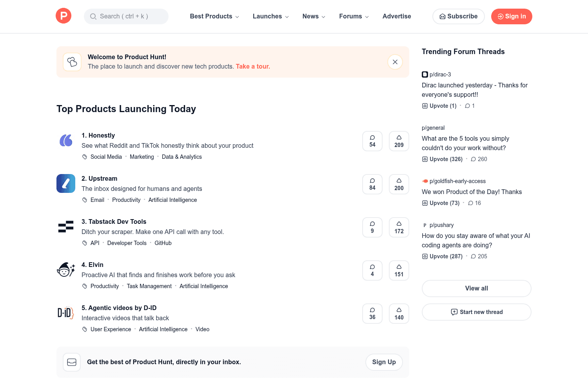Expand the Forums dropdown menu
The image size is (588, 392).
point(354,16)
